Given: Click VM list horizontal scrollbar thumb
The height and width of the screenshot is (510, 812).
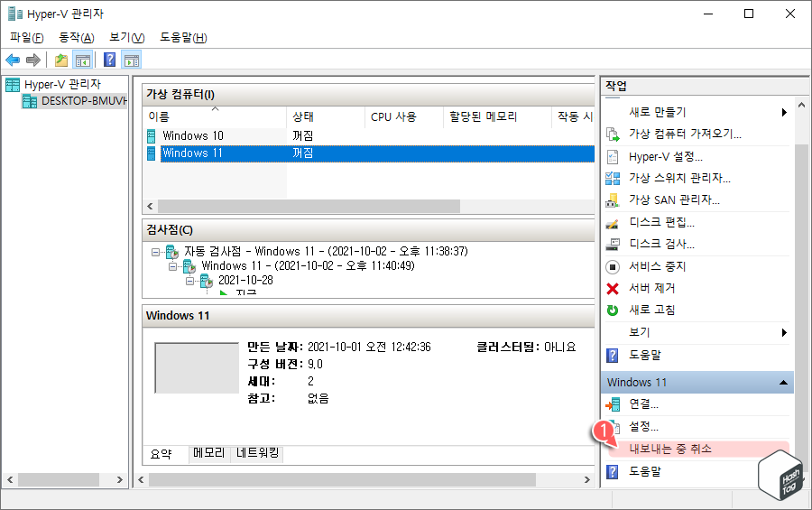Looking at the screenshot, I should pos(309,207).
